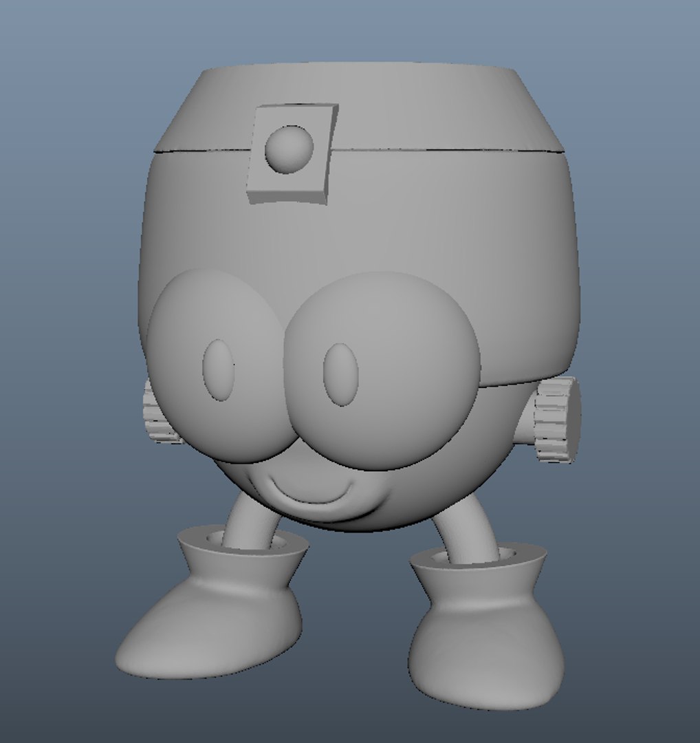
Task: Select the smiling mouth on the head
Action: click(313, 491)
